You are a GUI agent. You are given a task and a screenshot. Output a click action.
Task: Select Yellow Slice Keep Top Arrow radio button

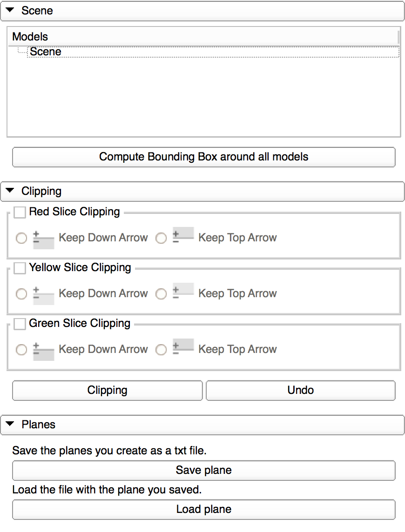coord(161,294)
